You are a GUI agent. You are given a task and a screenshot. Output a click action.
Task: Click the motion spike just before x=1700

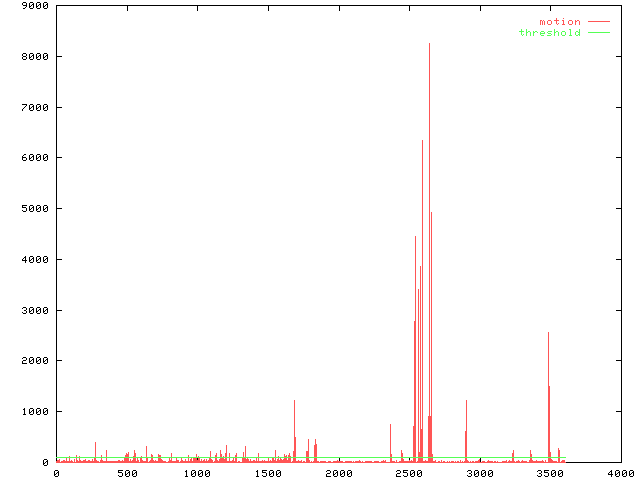(294, 402)
